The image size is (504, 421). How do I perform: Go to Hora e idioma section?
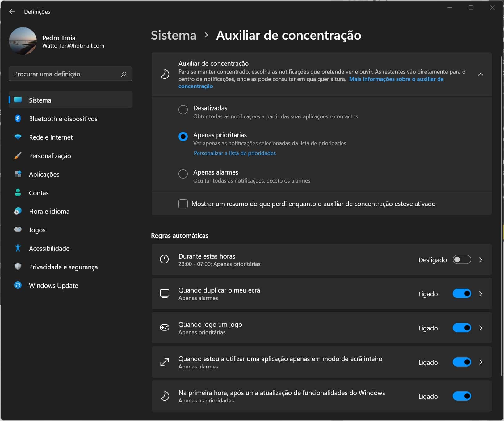pos(49,211)
